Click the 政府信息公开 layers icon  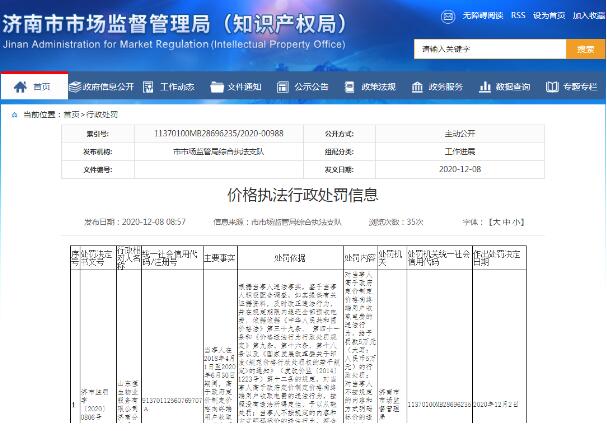click(75, 87)
